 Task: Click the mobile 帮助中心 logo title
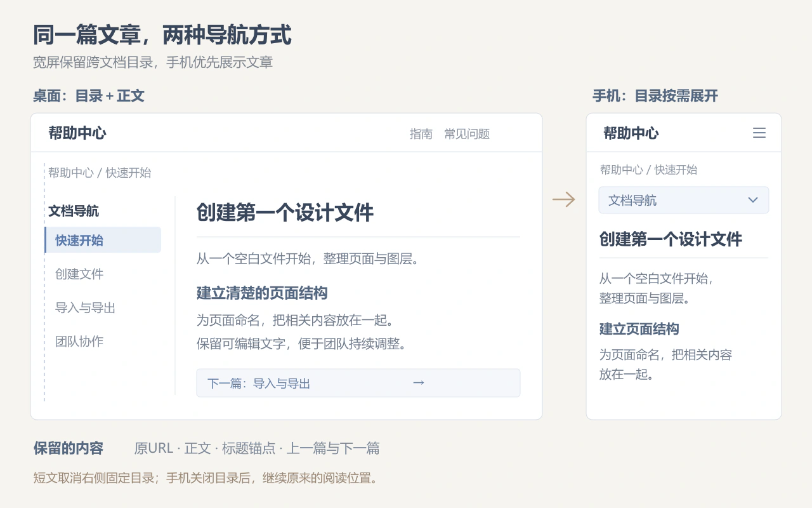click(631, 133)
